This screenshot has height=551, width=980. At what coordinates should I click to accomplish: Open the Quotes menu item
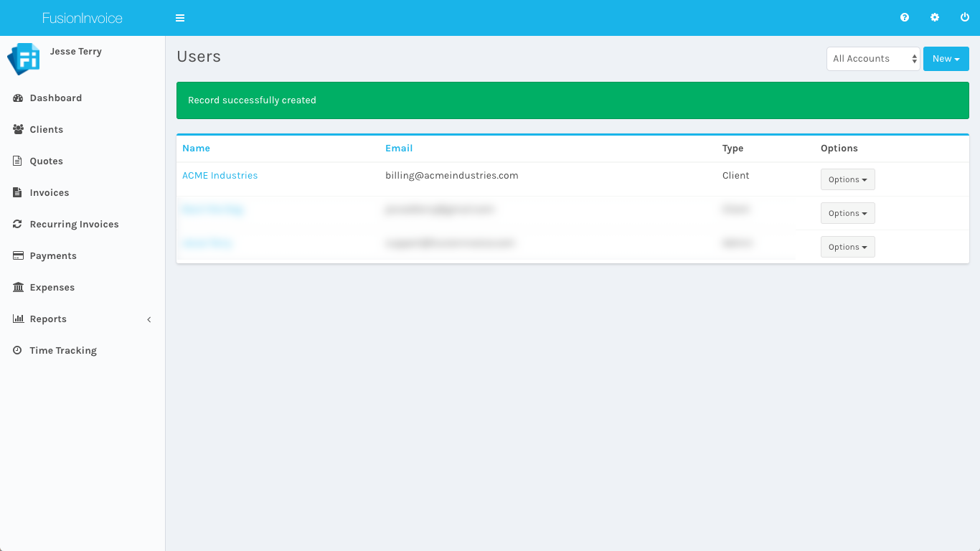click(x=47, y=161)
